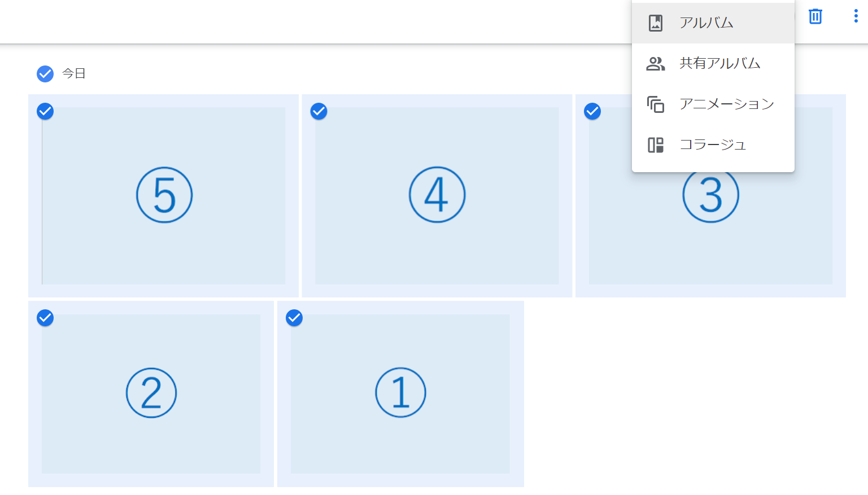Uncheck the 今日 date group checkmark
This screenshot has width=868, height=495.
click(x=45, y=74)
